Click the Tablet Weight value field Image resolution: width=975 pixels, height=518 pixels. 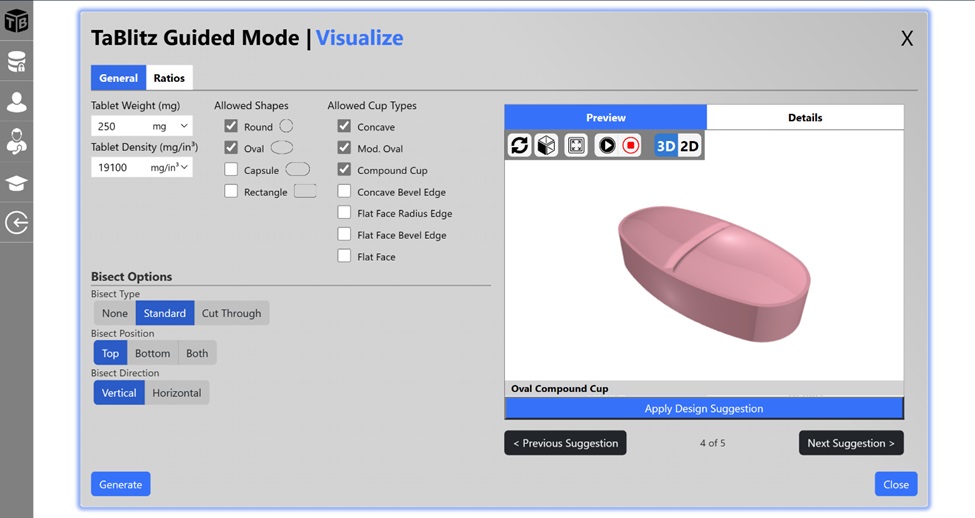tap(119, 127)
